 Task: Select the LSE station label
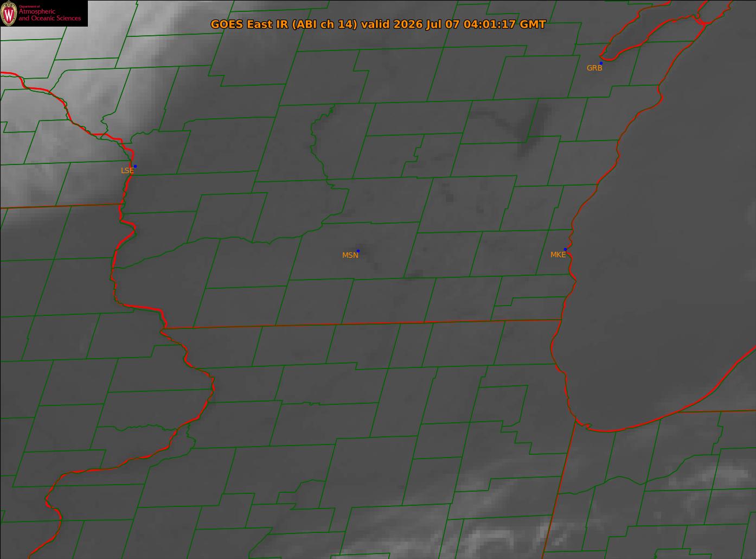pyautogui.click(x=127, y=170)
